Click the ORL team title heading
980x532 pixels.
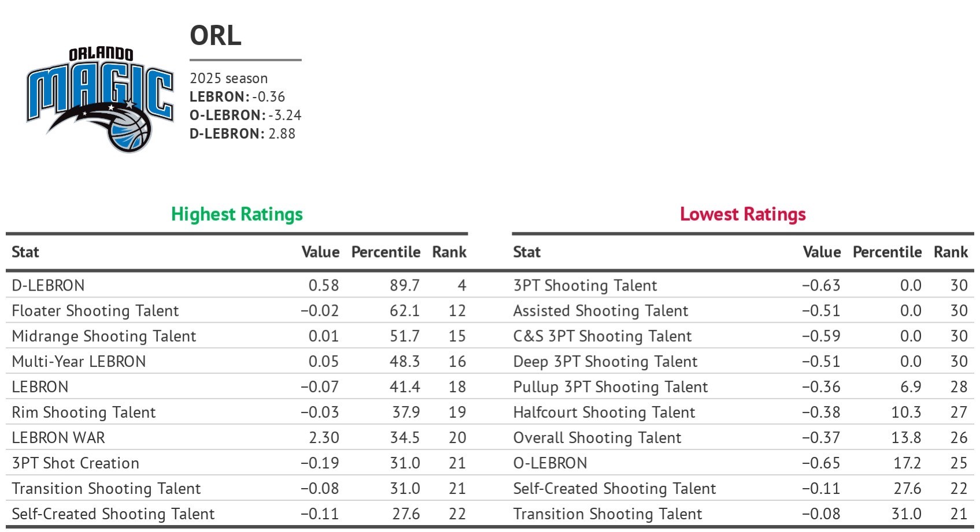coord(215,36)
